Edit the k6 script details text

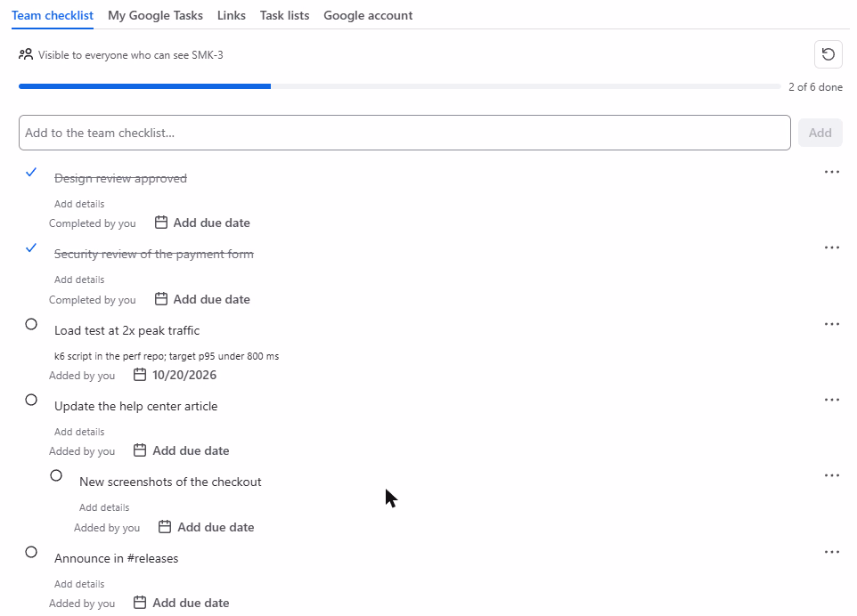(167, 356)
